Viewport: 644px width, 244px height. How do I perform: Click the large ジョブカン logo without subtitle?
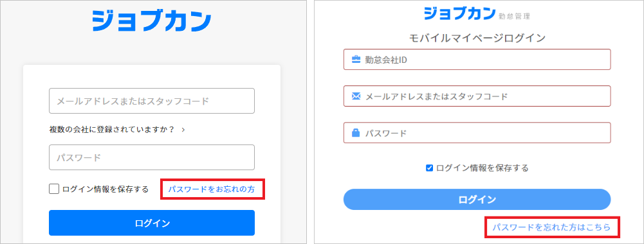[152, 21]
